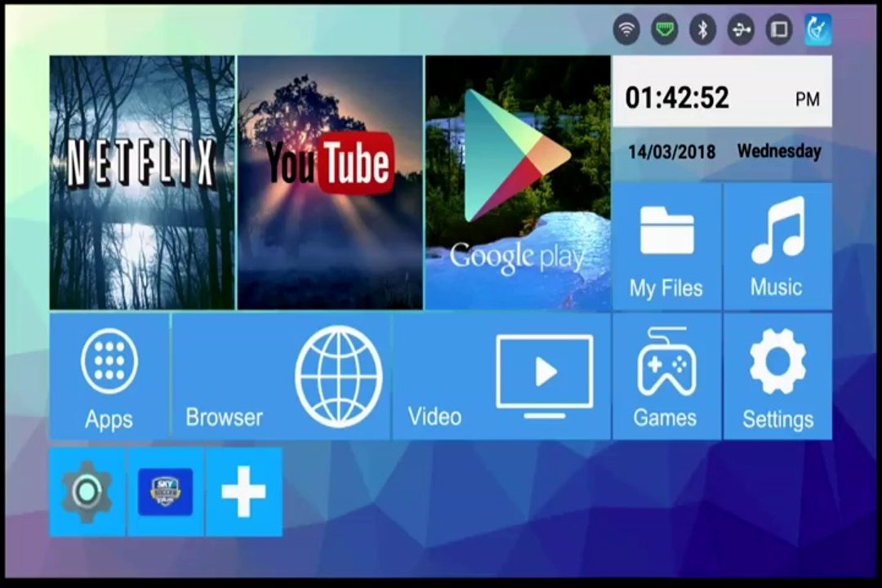Click the 01:42:52 PM clock
882x588 pixels.
(x=722, y=91)
